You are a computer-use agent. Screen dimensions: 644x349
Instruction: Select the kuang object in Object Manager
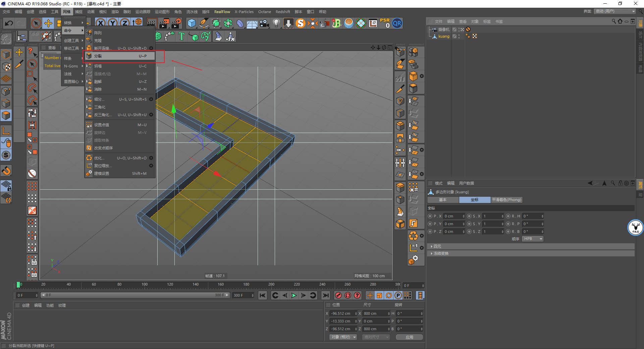pyautogui.click(x=444, y=36)
